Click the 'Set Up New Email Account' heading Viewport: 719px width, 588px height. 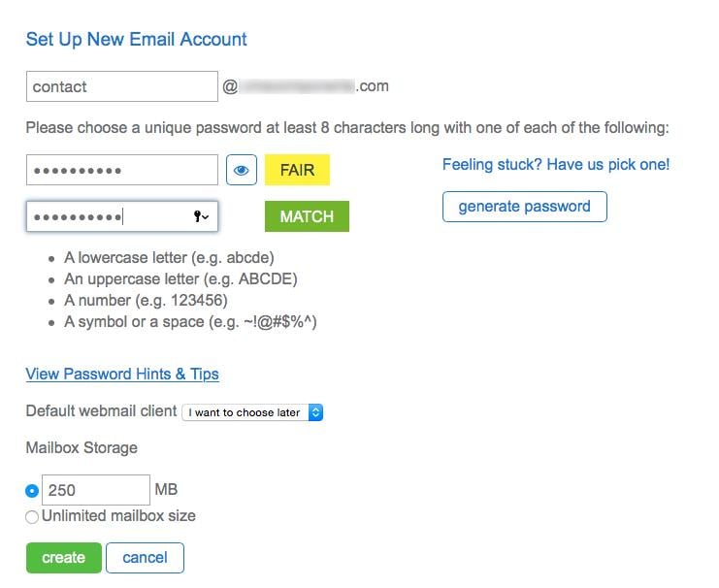[137, 40]
